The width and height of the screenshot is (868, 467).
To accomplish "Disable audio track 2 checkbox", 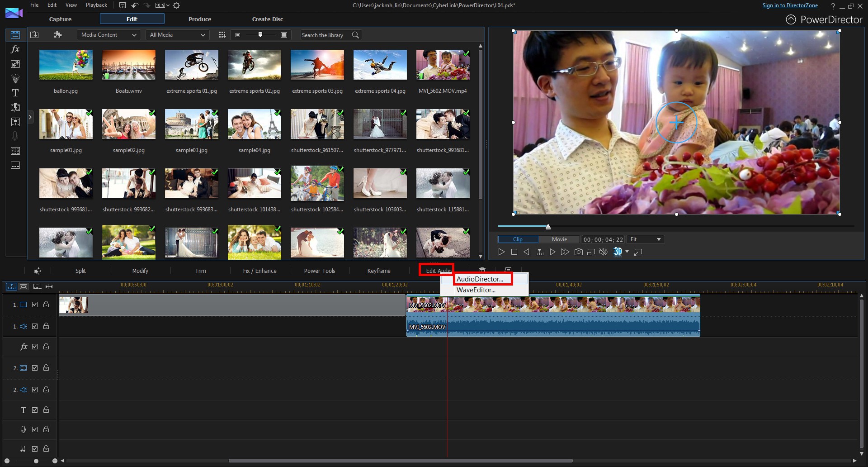I will pos(35,390).
